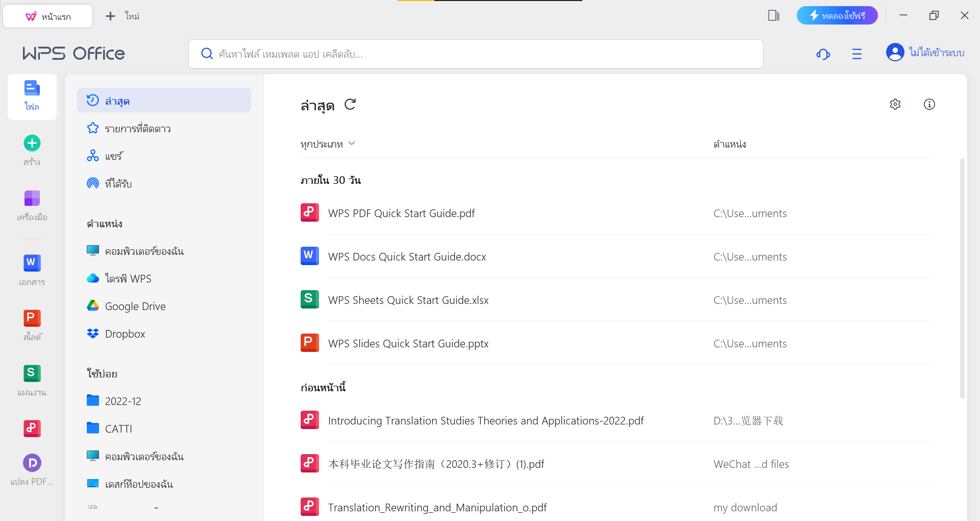Select Google Drive location
Image resolution: width=980 pixels, height=521 pixels.
[135, 306]
